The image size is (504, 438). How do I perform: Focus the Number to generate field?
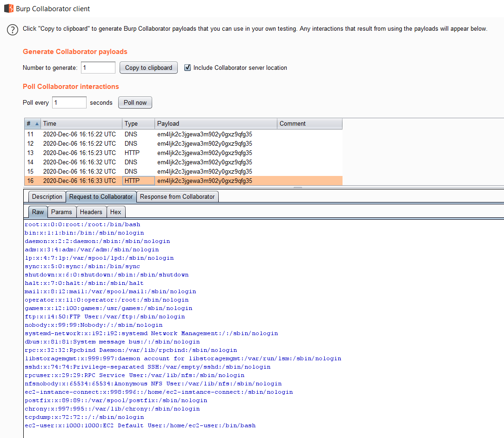pyautogui.click(x=98, y=67)
